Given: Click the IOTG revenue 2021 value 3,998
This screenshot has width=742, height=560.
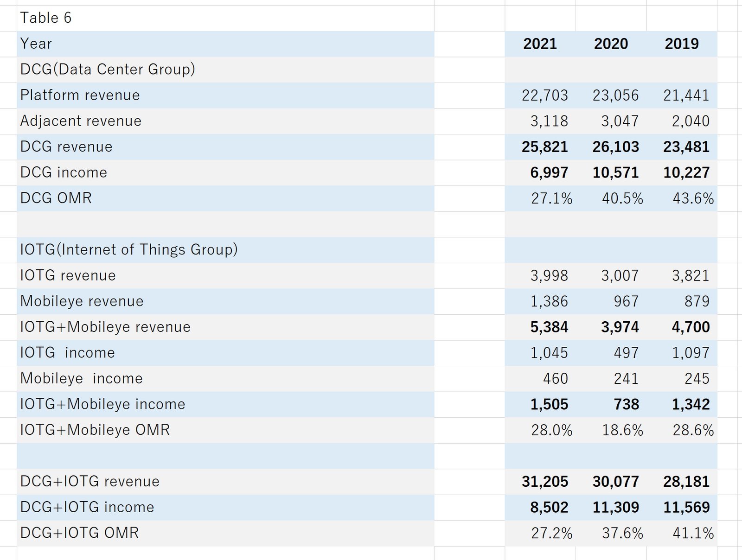Looking at the screenshot, I should [x=540, y=276].
